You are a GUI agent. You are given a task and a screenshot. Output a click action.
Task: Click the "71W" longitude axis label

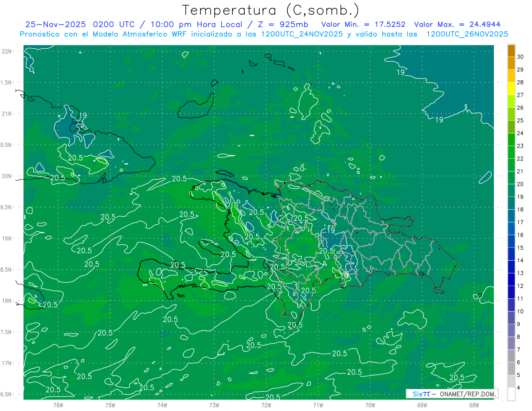coord(318,405)
